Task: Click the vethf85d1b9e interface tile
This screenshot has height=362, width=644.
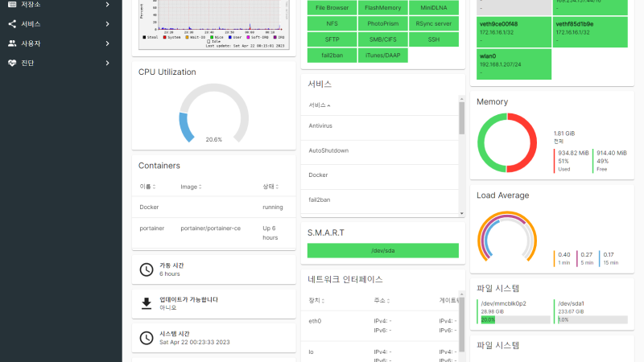Action: click(590, 32)
